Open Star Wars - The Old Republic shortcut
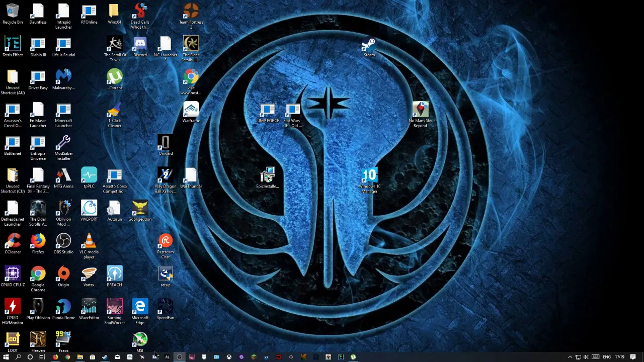Screen dimensions: 644x362 coord(293,115)
